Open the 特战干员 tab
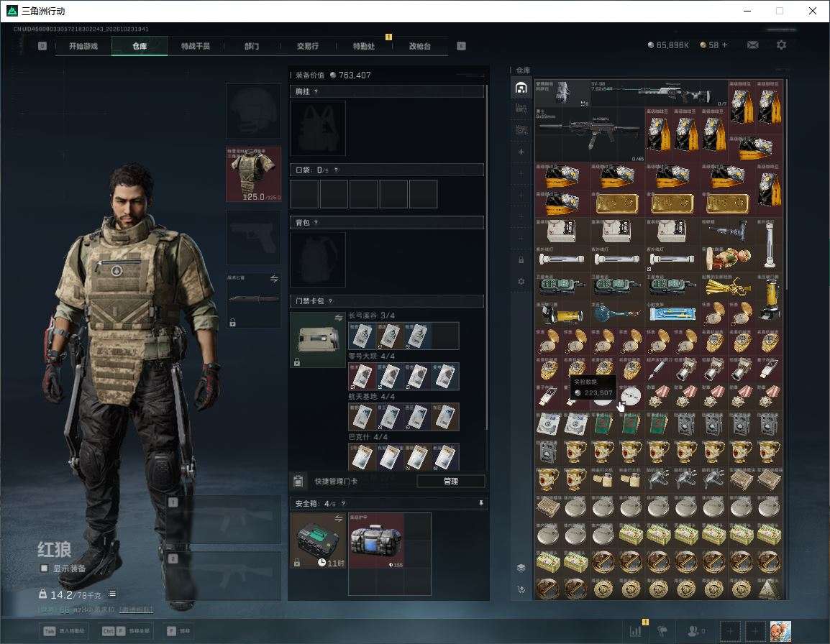Screen dimensions: 830x644 pos(196,46)
